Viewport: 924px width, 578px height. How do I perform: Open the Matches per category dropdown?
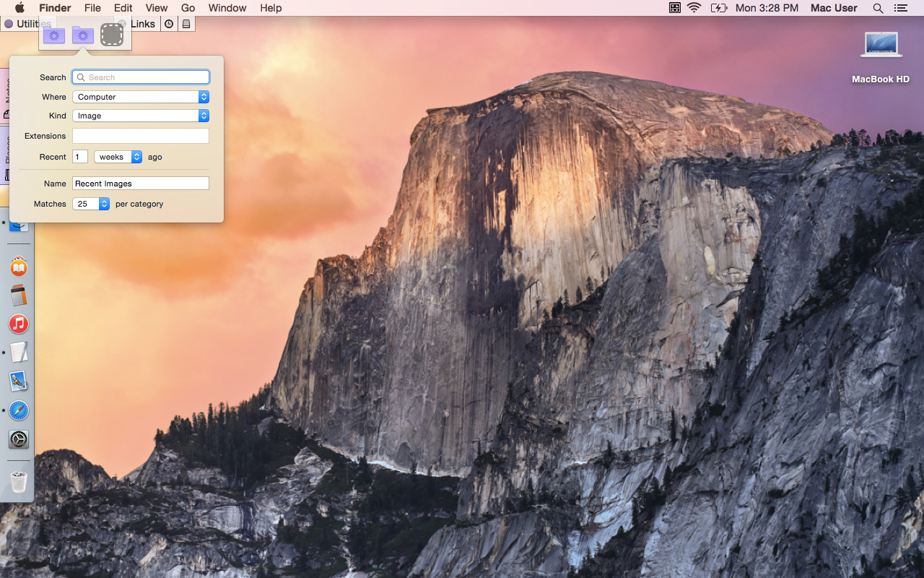click(91, 204)
